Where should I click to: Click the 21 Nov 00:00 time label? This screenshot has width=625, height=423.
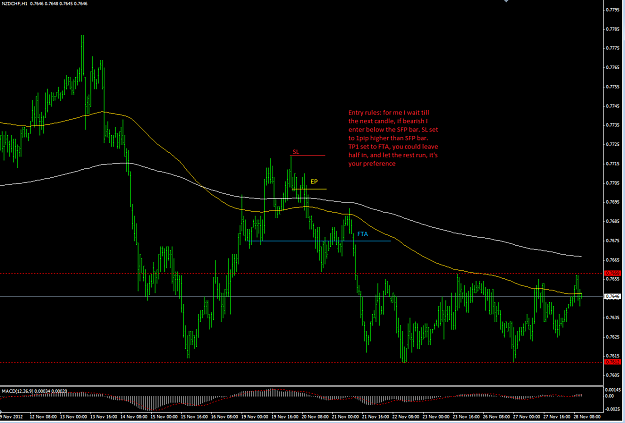(x=344, y=417)
